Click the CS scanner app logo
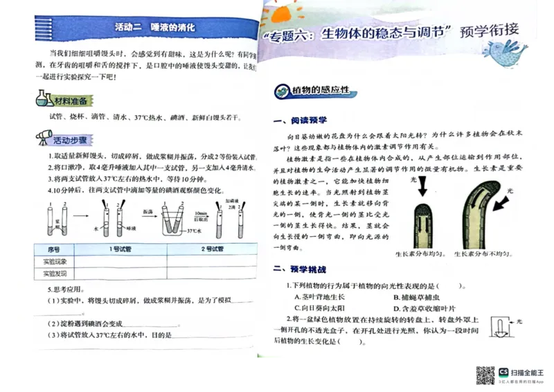Screen dimensions: 554x392 [x=503, y=372]
